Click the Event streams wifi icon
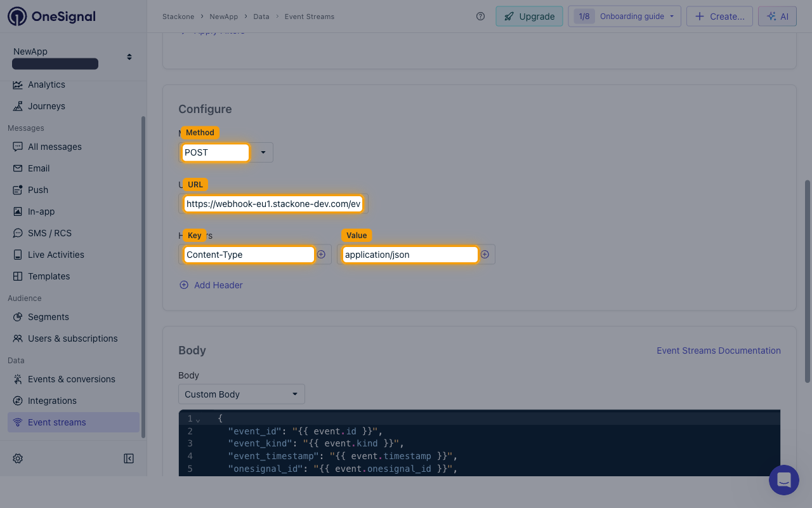 point(18,422)
